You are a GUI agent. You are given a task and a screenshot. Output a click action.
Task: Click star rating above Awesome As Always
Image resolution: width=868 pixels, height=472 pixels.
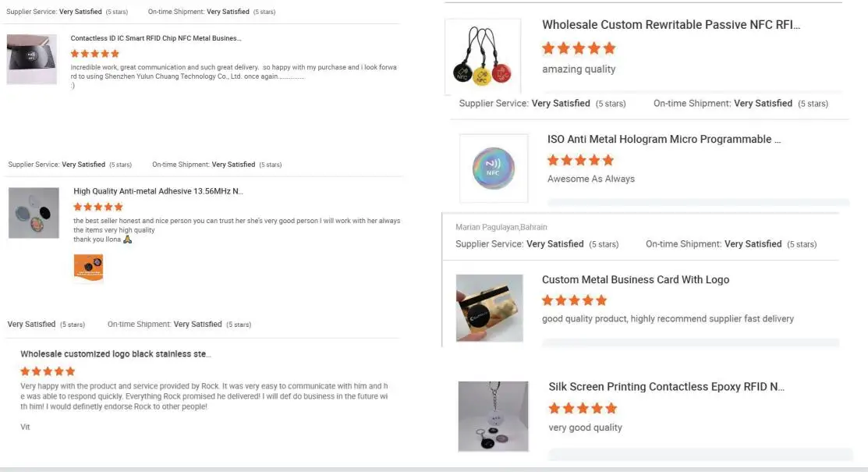click(580, 160)
